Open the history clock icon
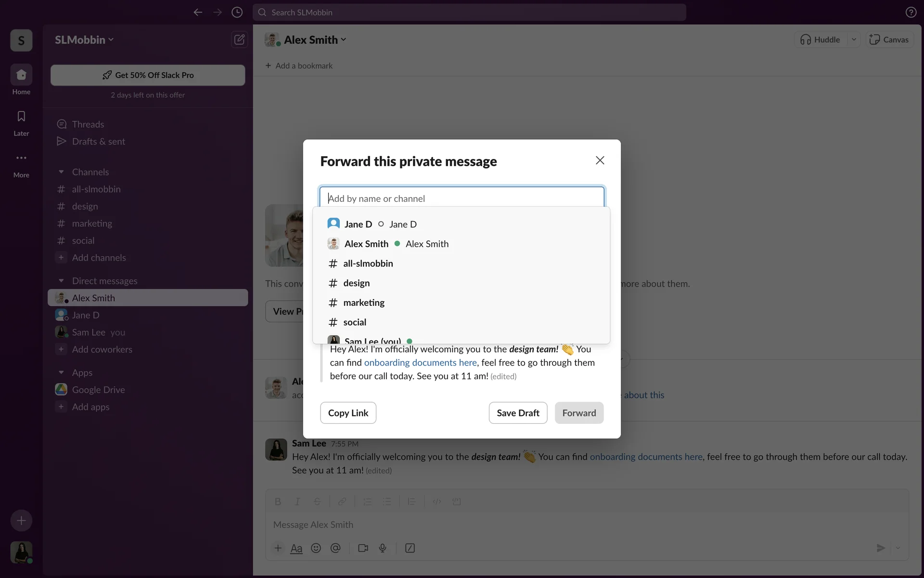This screenshot has width=924, height=578. [237, 13]
